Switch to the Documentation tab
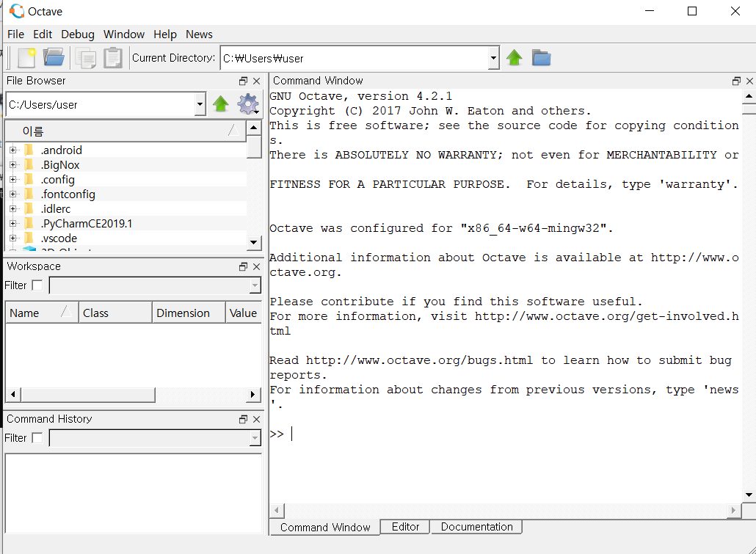 tap(476, 527)
